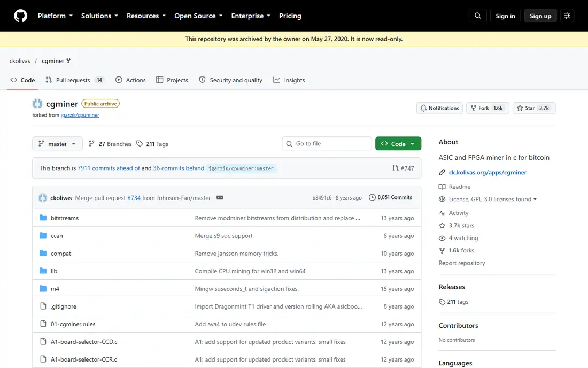Expand the Resources menu
Screen dimensions: 588x368
(146, 16)
